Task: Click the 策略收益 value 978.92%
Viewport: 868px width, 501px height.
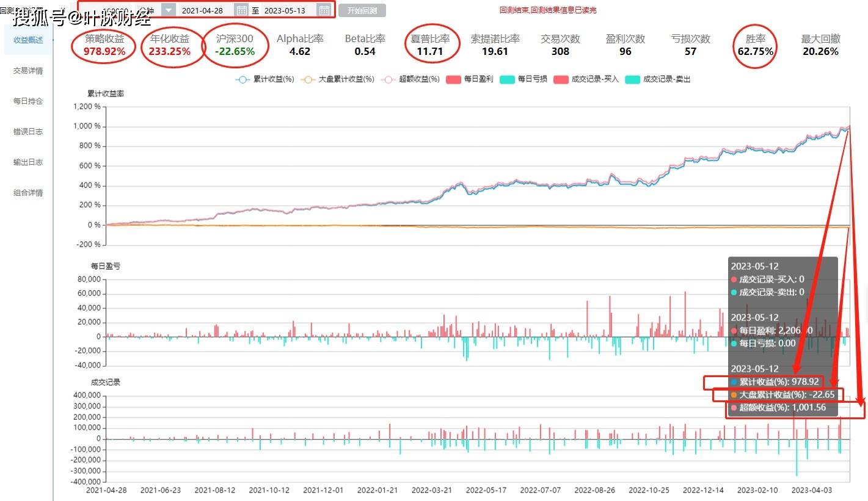Action: coord(104,52)
